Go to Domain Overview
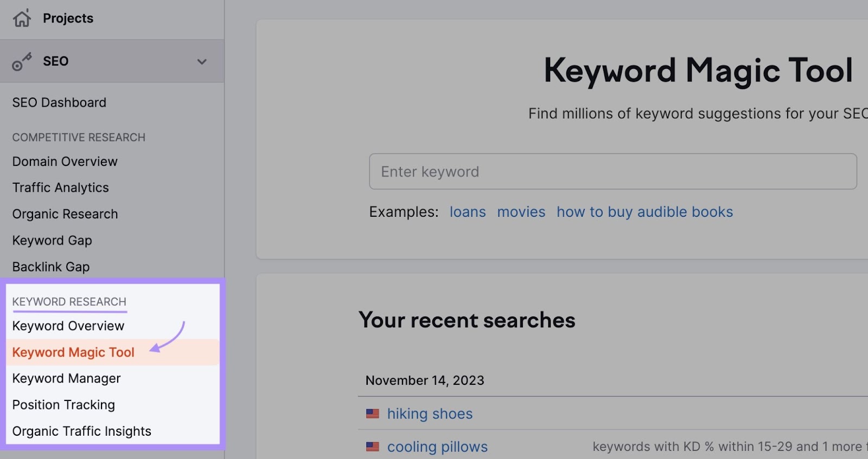Image resolution: width=868 pixels, height=459 pixels. coord(65,161)
